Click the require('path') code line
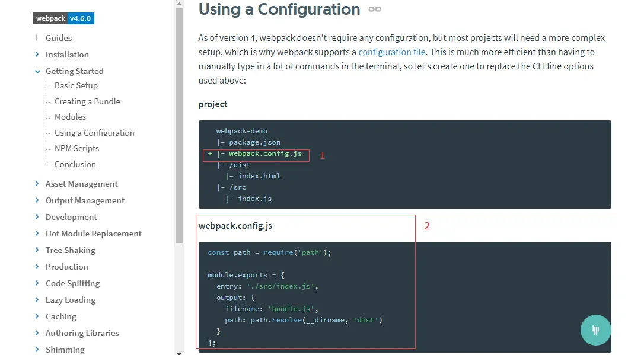Image resolution: width=644 pixels, height=355 pixels. click(269, 252)
